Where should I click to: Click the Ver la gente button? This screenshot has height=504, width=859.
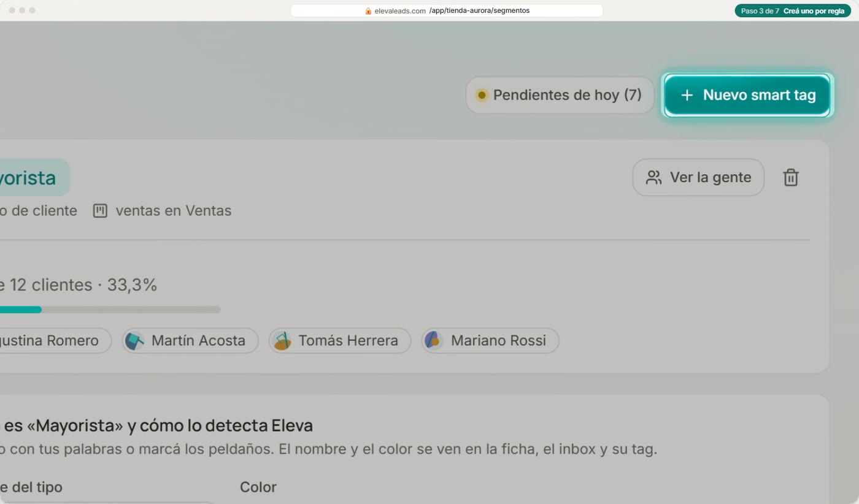click(698, 178)
